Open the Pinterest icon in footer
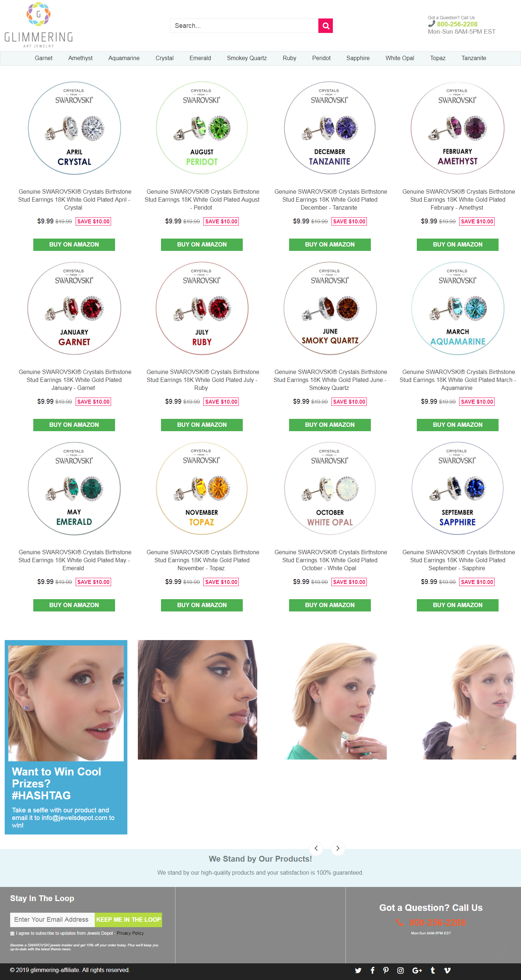This screenshot has height=980, width=521. tap(386, 970)
